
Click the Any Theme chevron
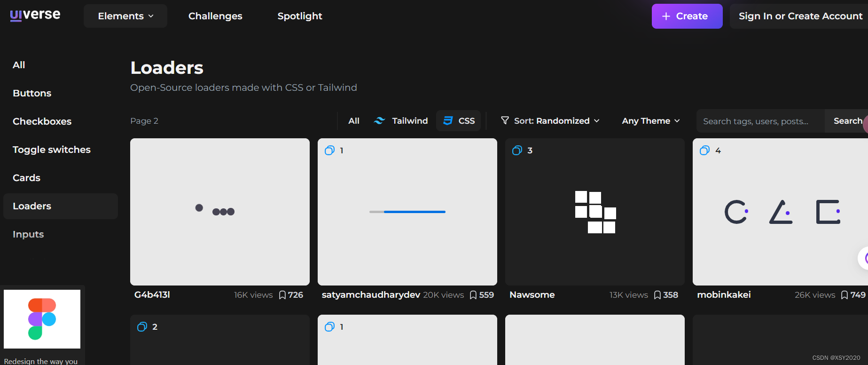pyautogui.click(x=677, y=121)
